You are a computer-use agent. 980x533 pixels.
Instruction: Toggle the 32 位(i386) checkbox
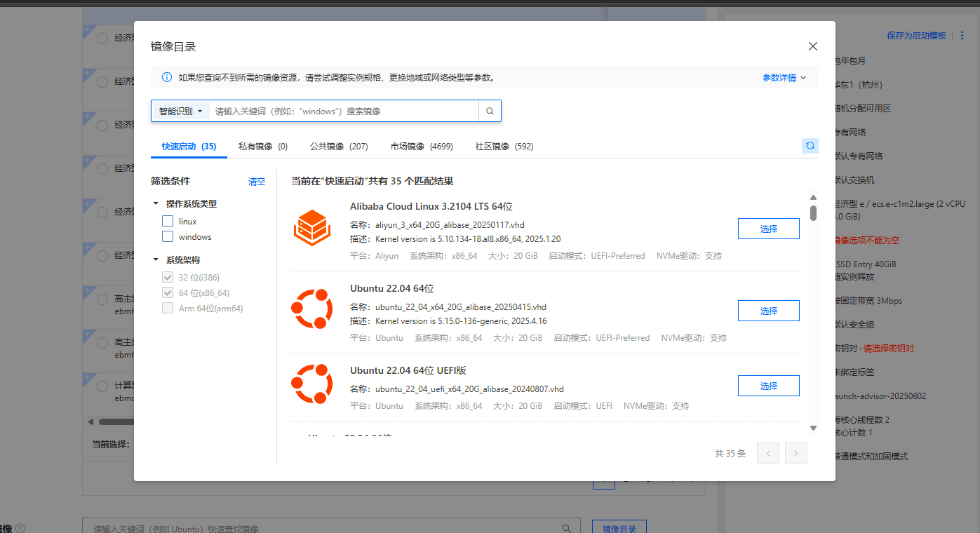tap(168, 277)
